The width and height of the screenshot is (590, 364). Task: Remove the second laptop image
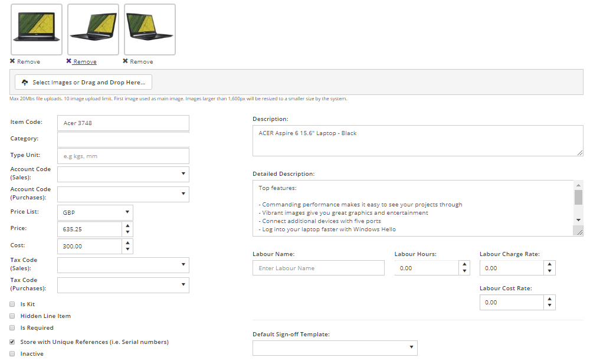81,61
